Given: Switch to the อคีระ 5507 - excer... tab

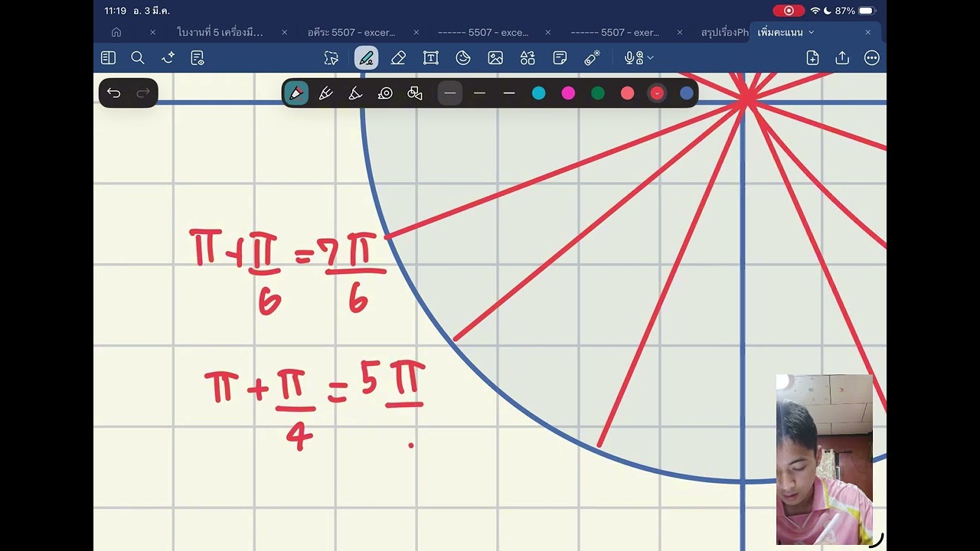Looking at the screenshot, I should click(351, 32).
